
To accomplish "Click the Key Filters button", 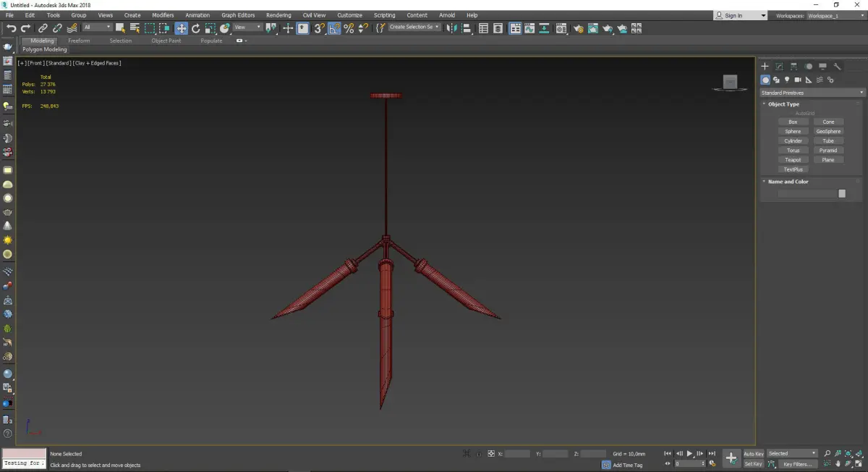I will pyautogui.click(x=797, y=464).
